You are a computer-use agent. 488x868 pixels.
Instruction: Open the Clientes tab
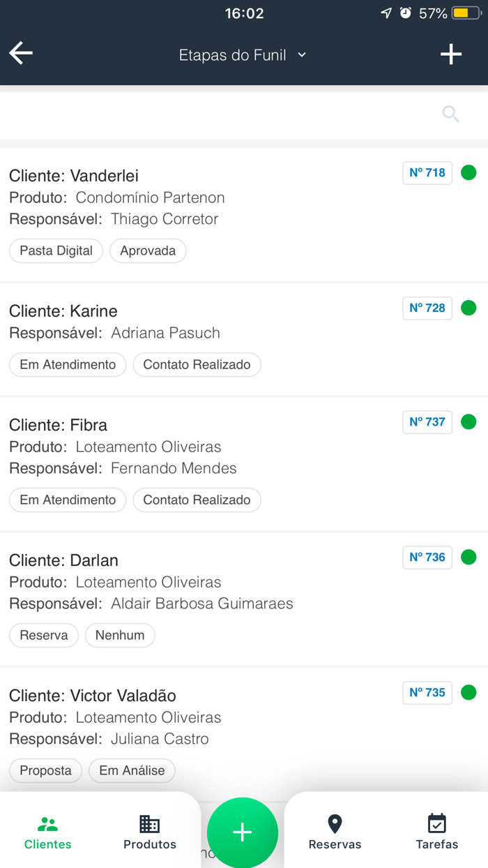47,832
